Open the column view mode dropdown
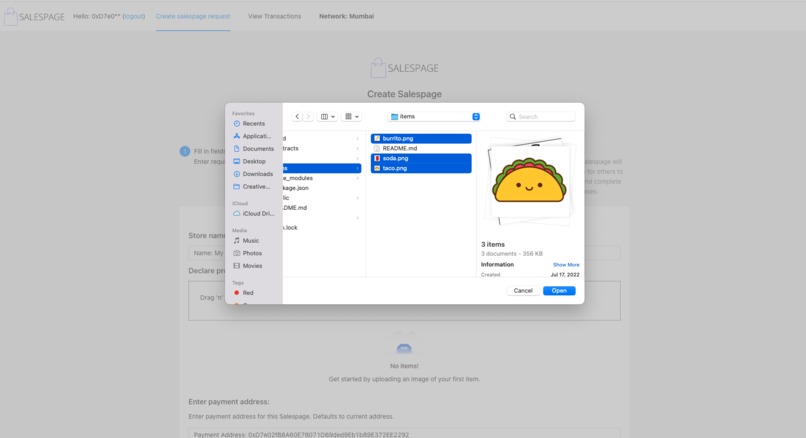Image resolution: width=806 pixels, height=438 pixels. (327, 117)
